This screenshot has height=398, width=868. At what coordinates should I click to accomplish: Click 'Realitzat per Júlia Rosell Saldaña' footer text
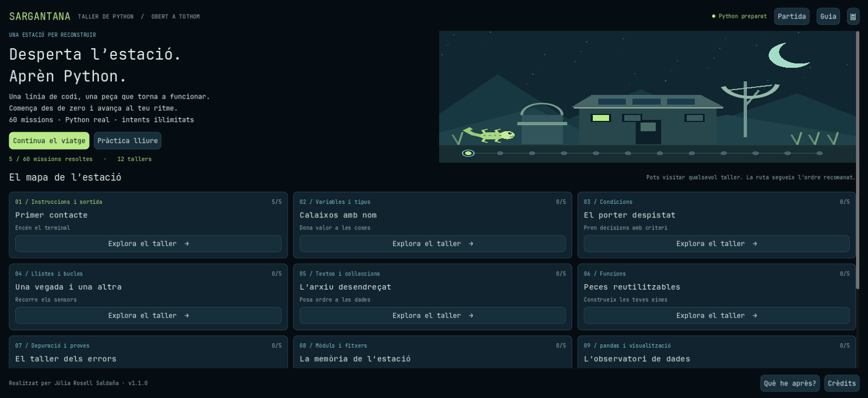pos(64,383)
